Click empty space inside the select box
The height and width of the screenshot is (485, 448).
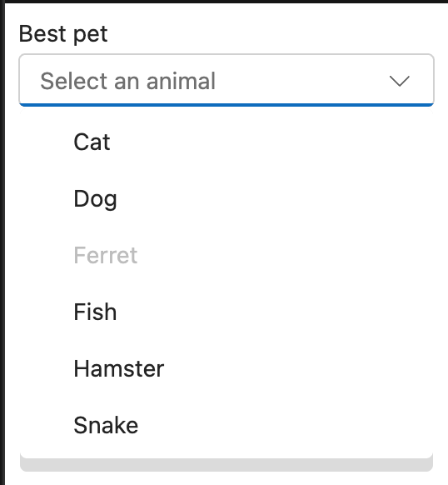pos(301,81)
